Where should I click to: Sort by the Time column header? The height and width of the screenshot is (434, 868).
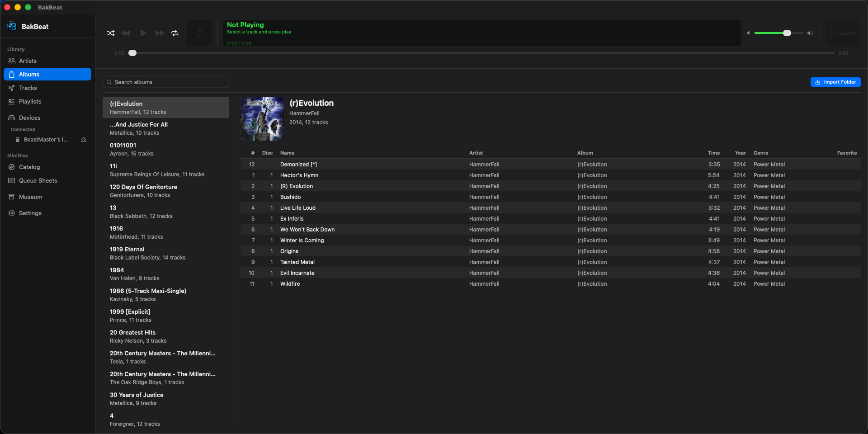click(714, 153)
